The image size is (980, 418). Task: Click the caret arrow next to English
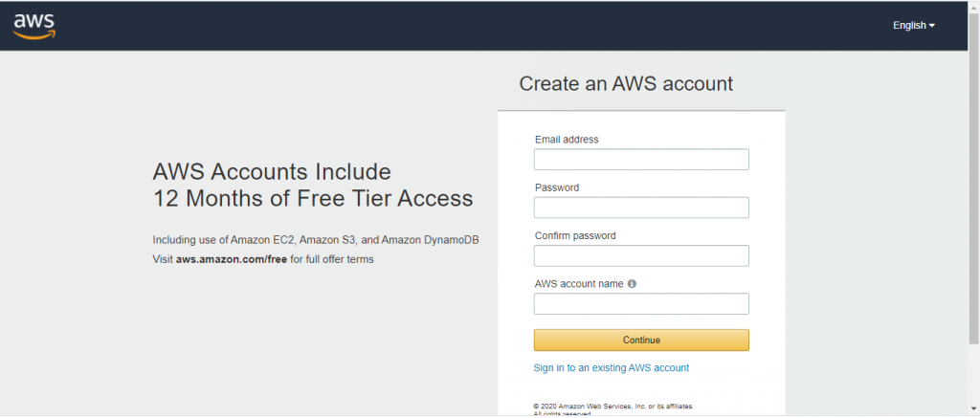coord(932,26)
